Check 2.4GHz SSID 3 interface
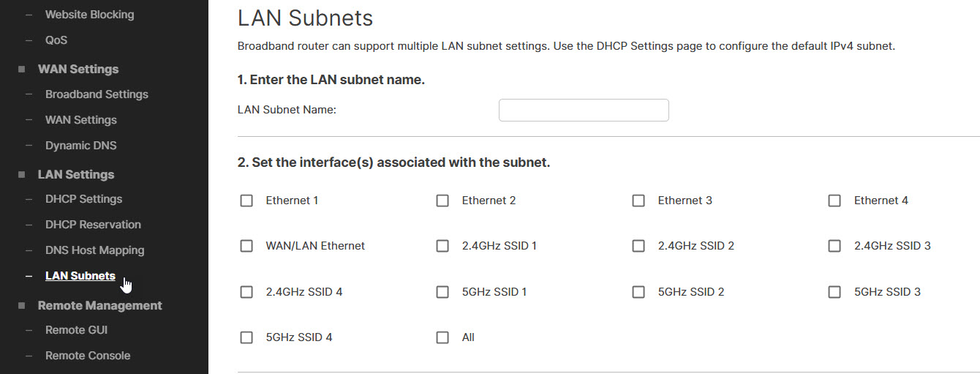This screenshot has width=980, height=374. [x=834, y=246]
